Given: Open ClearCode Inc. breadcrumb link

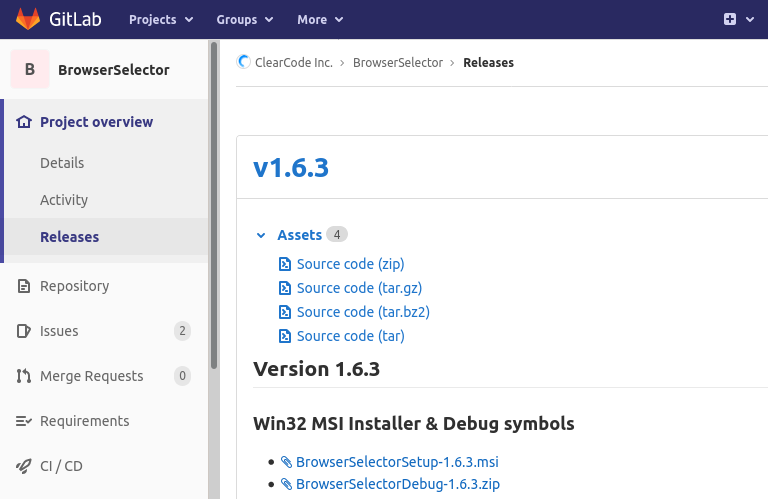Looking at the screenshot, I should point(294,63).
